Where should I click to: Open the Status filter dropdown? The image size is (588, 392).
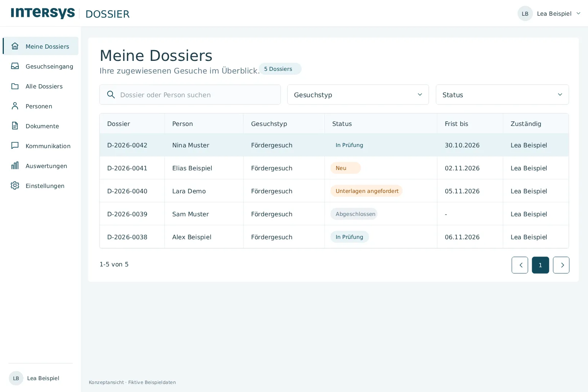502,95
